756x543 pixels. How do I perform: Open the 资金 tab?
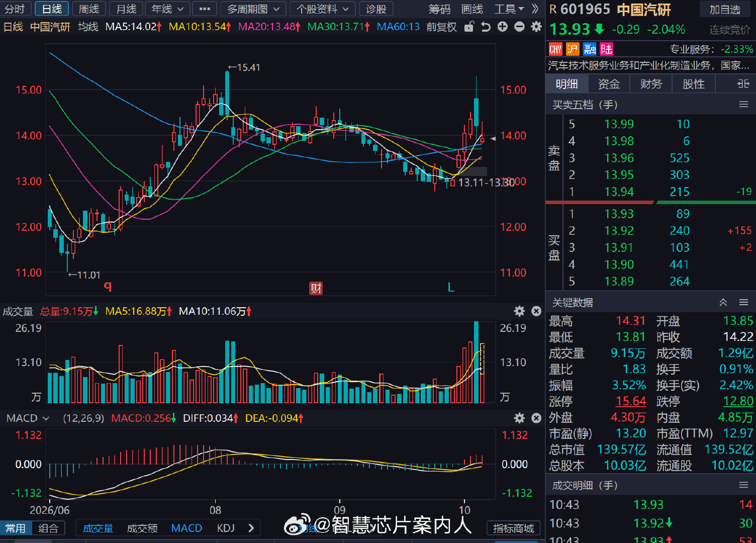pos(609,84)
